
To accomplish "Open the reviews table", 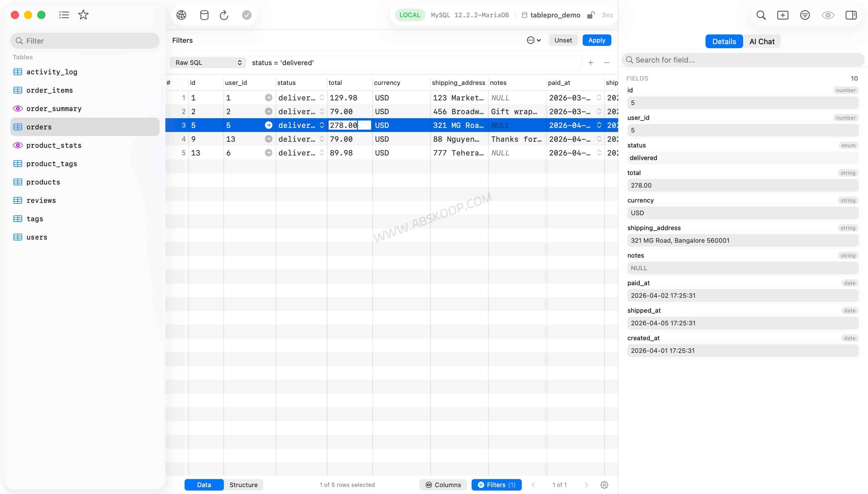I will click(x=85, y=200).
